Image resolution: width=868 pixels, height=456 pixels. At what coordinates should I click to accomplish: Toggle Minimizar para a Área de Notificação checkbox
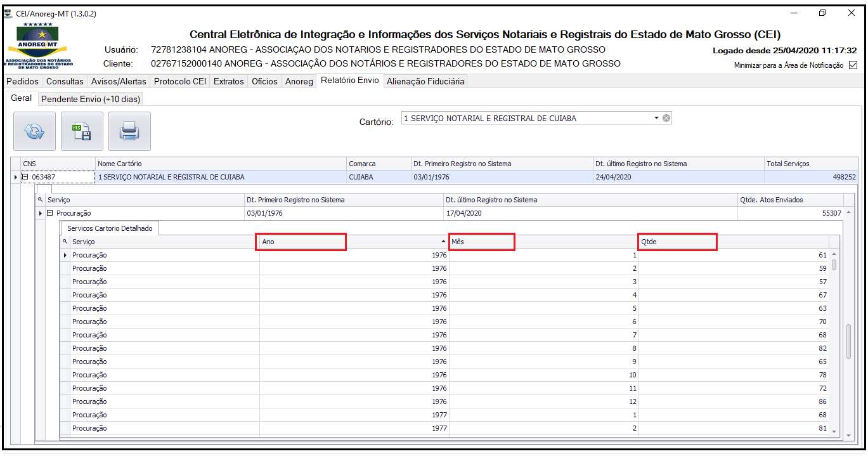852,65
